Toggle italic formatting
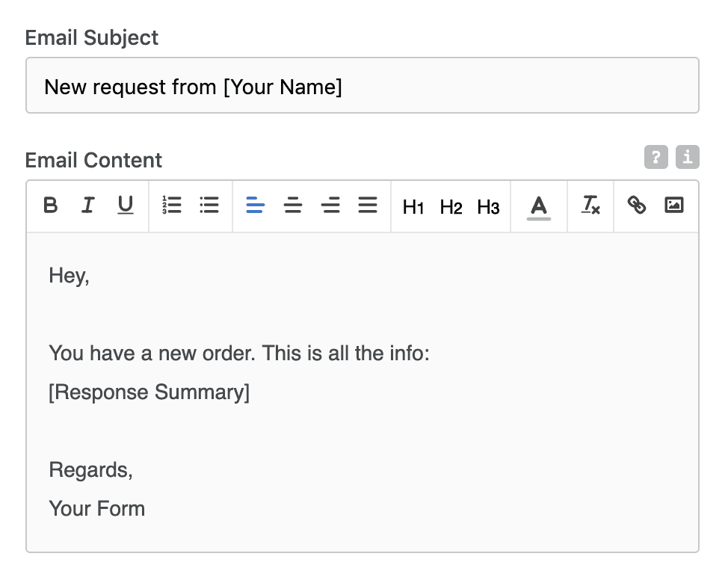 [87, 205]
